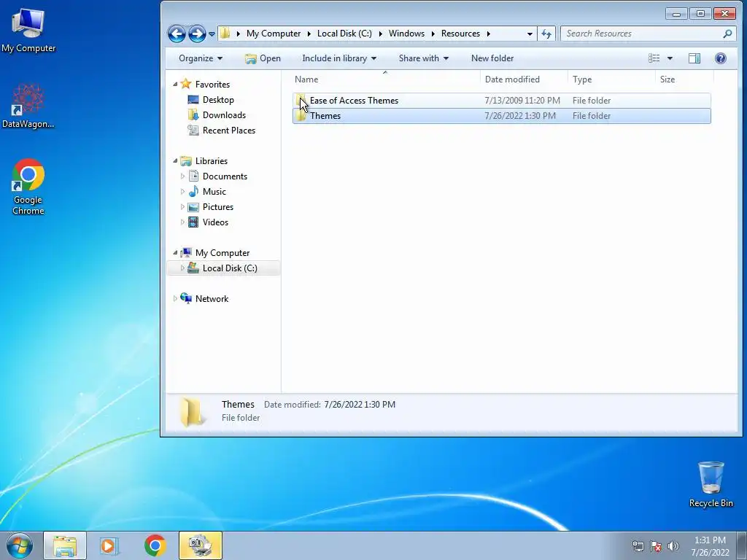Collapse the Favorites section

pyautogui.click(x=175, y=85)
